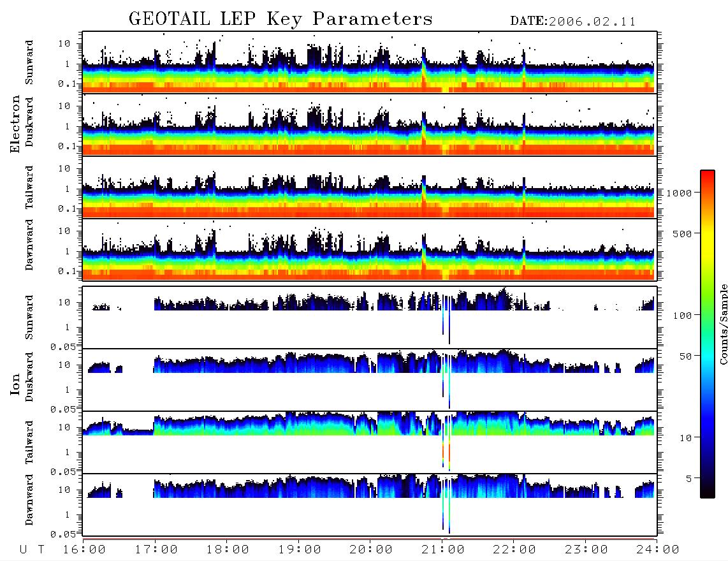Click the Electron Sunward spectrogram panel

(370, 62)
